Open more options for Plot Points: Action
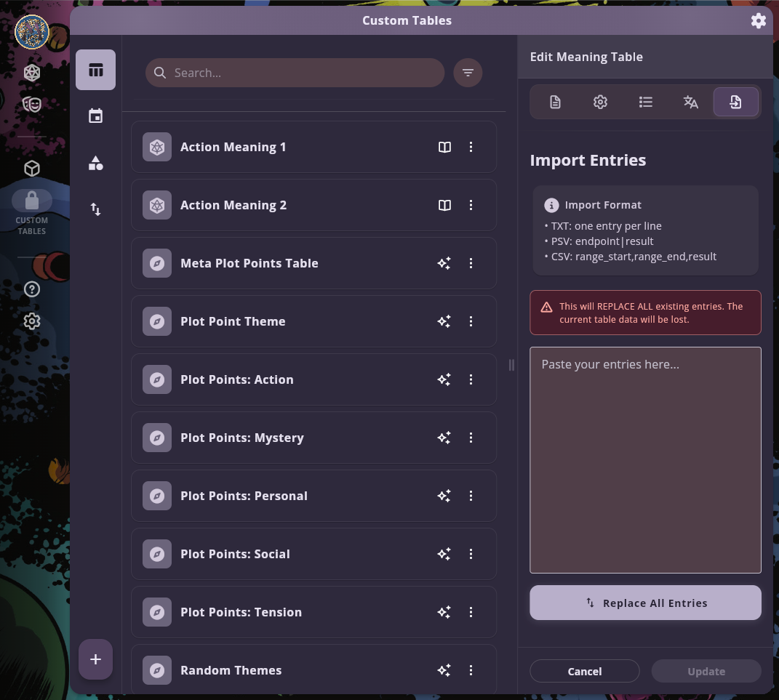This screenshot has height=700, width=779. (x=471, y=379)
